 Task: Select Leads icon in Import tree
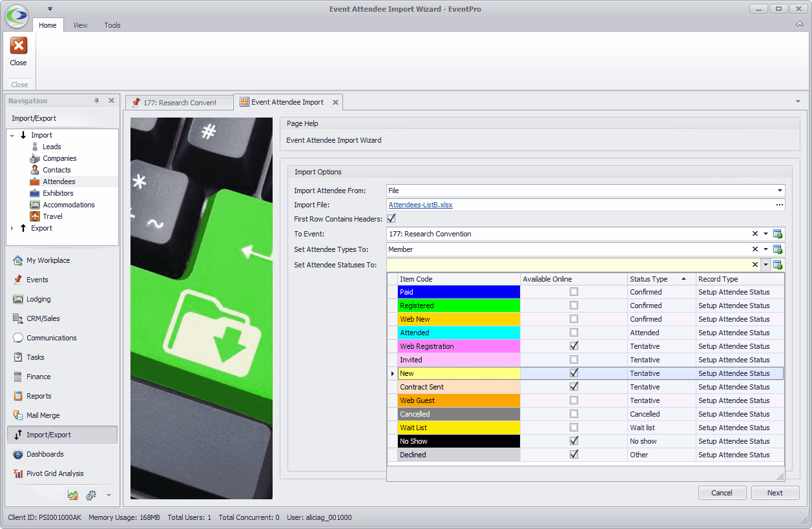[36, 147]
